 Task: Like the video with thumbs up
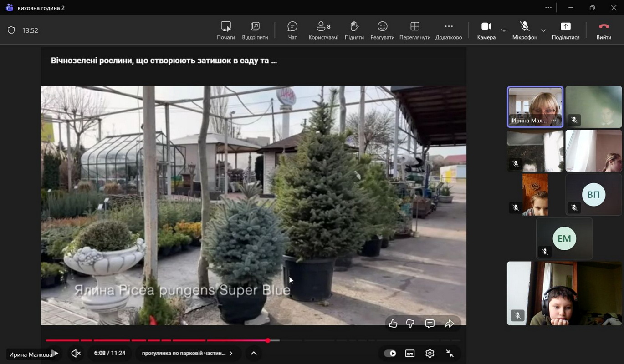[393, 324]
